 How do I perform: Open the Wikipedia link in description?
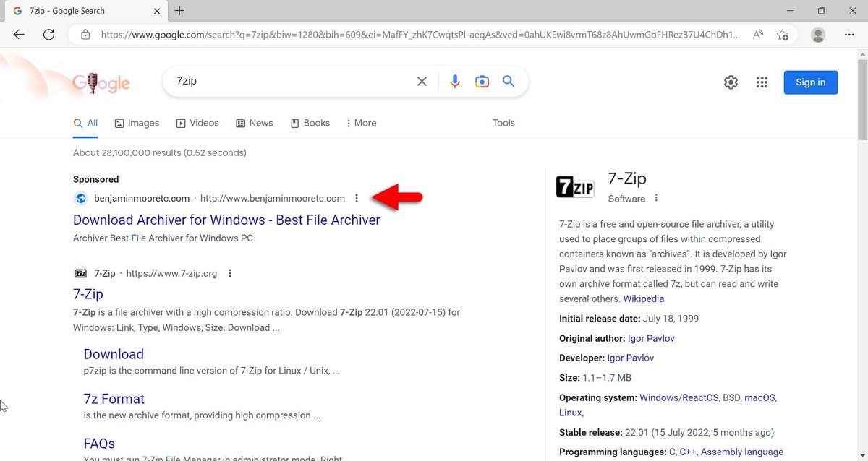tap(644, 298)
